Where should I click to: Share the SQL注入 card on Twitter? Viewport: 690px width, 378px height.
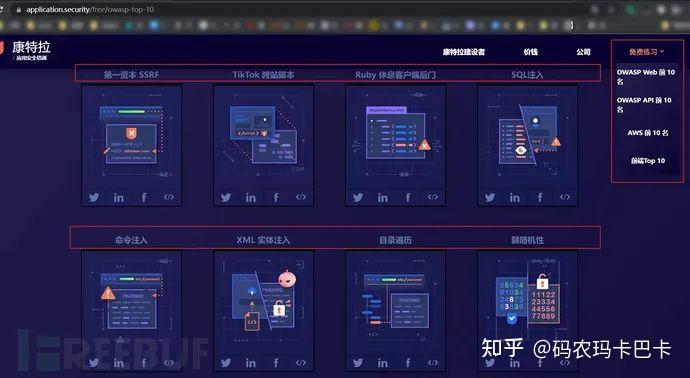pos(490,198)
